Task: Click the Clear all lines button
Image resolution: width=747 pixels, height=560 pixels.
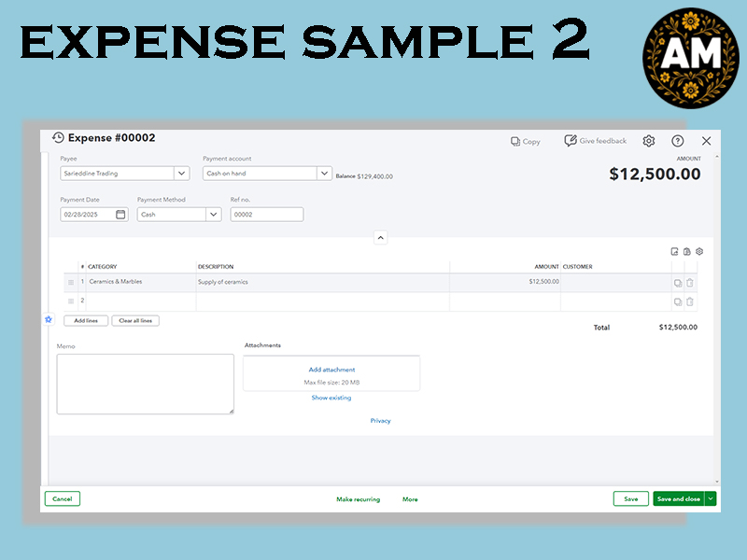Action: coord(135,320)
